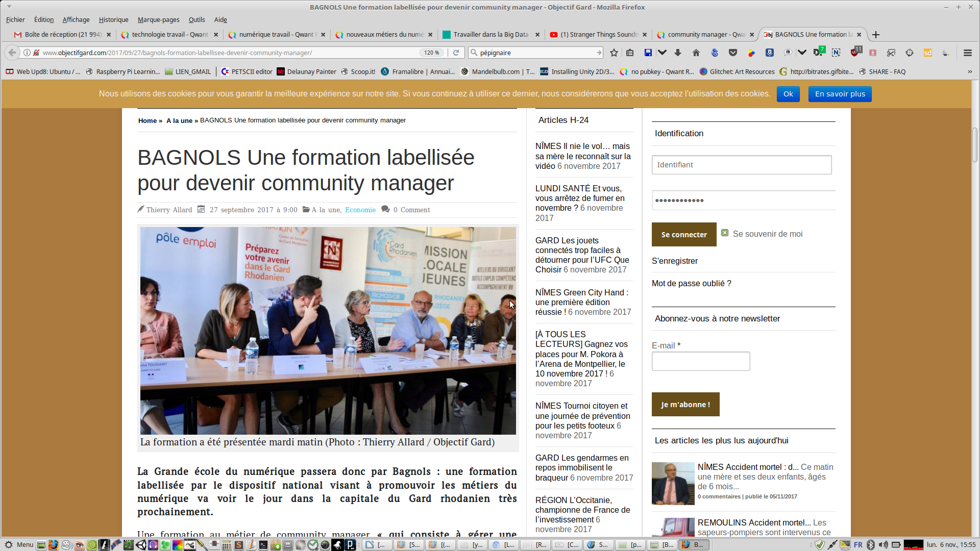Open the Firefox hamburger menu

[x=967, y=53]
